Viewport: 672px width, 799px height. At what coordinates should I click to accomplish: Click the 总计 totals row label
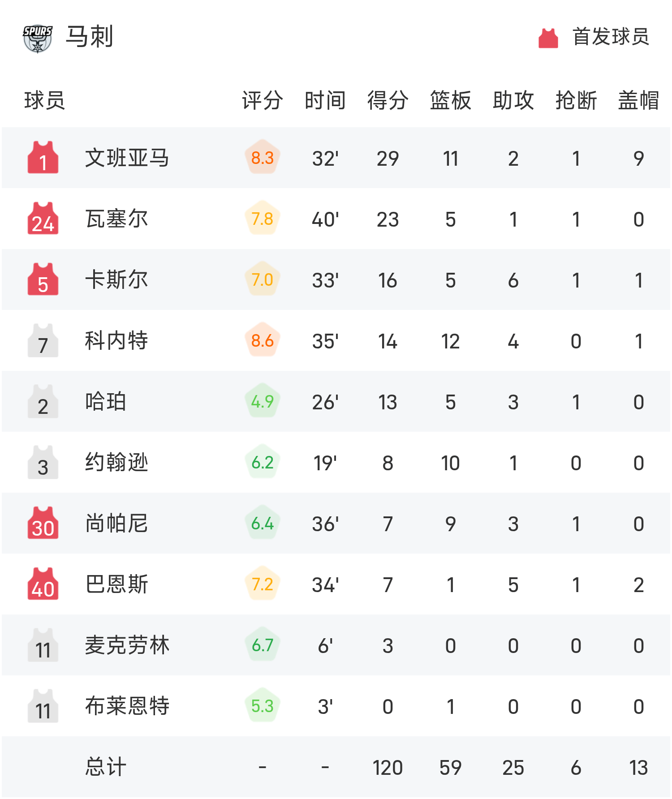[x=106, y=767]
